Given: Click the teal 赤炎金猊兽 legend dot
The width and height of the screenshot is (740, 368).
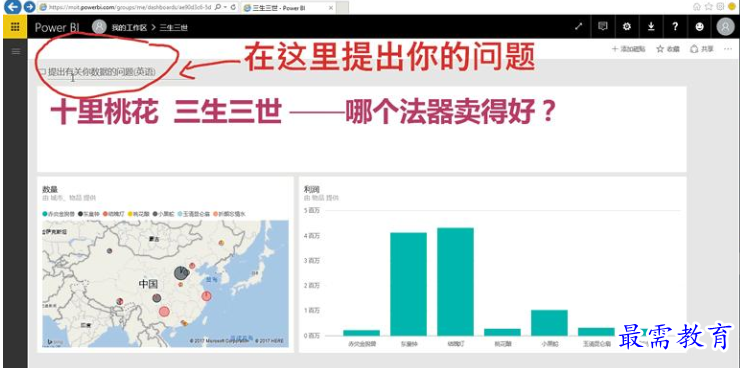Looking at the screenshot, I should point(45,214).
